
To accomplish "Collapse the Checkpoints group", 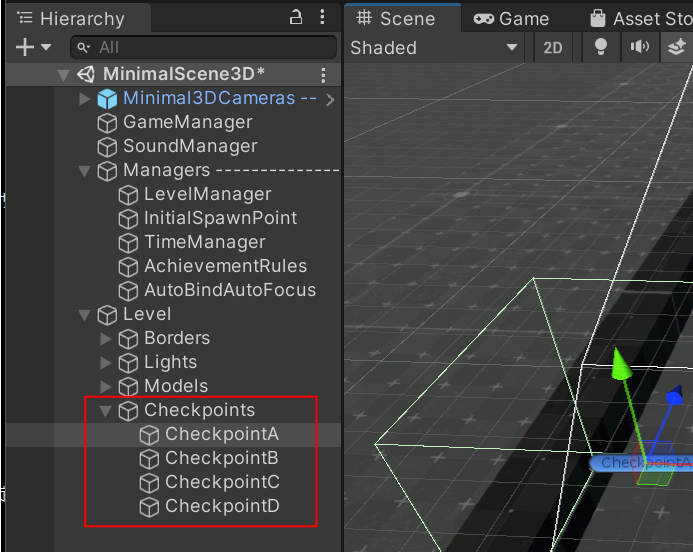I will click(105, 411).
